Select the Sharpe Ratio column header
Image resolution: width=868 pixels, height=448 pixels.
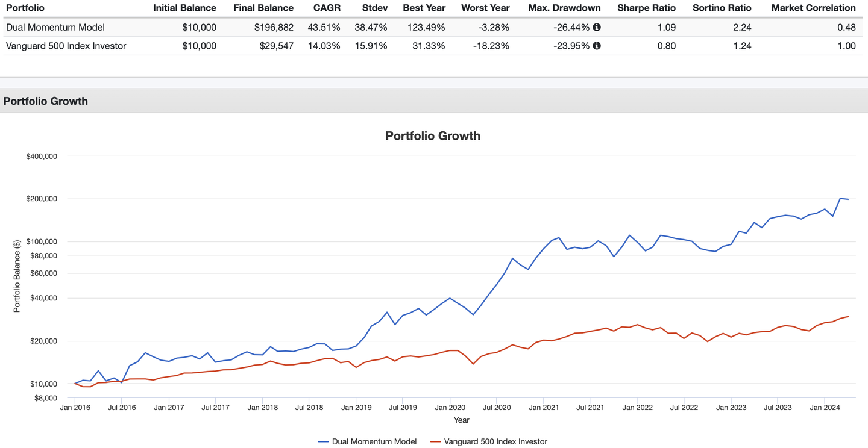(x=646, y=8)
